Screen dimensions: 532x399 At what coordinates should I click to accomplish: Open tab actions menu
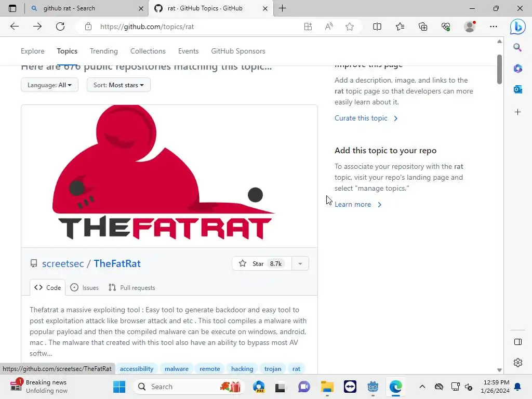point(12,8)
